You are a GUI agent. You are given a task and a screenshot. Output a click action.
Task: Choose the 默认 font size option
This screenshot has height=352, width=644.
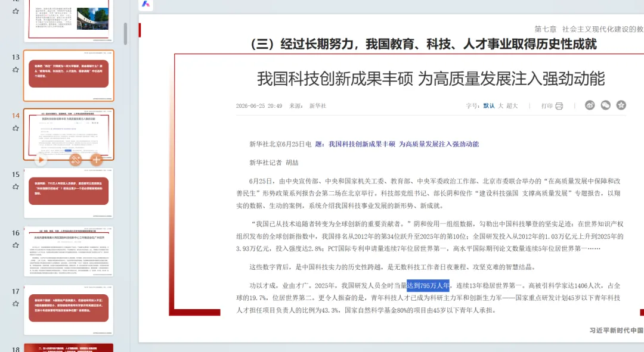[x=489, y=106]
